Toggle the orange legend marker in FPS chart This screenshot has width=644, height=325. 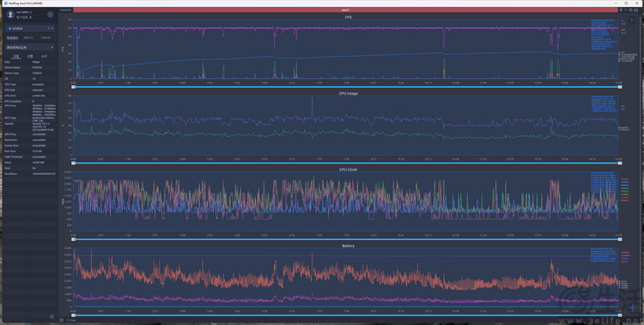[x=619, y=58]
